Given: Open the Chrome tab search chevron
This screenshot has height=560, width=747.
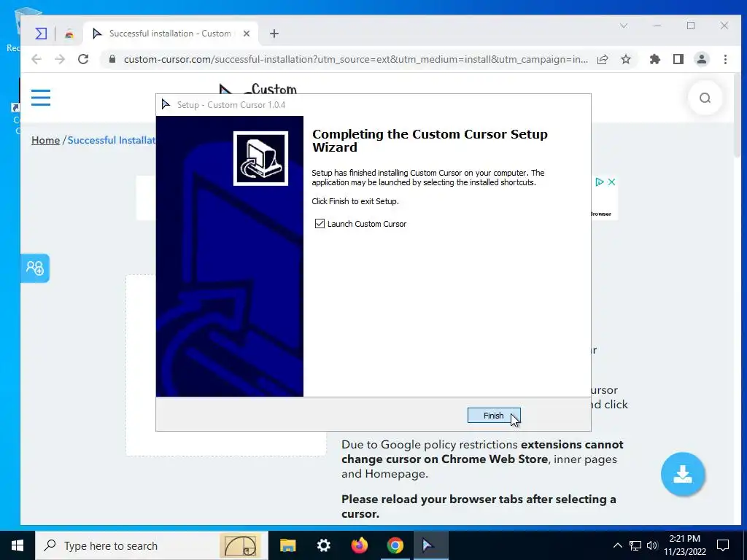Looking at the screenshot, I should point(624,26).
